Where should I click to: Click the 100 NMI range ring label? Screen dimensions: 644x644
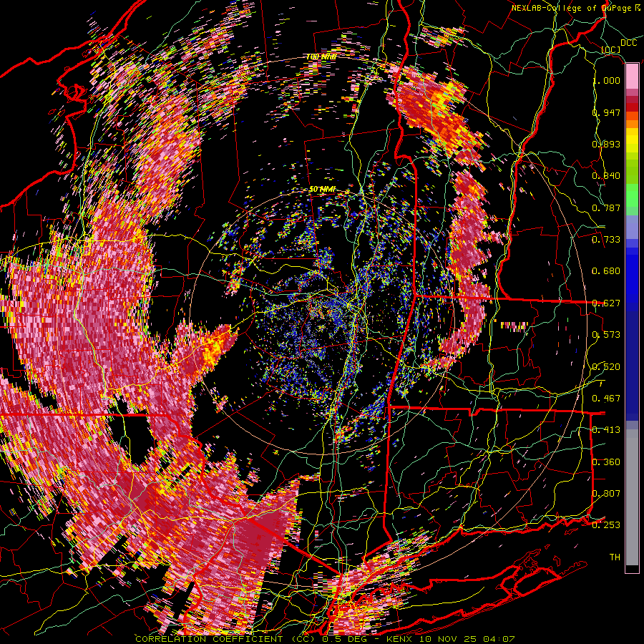[321, 57]
